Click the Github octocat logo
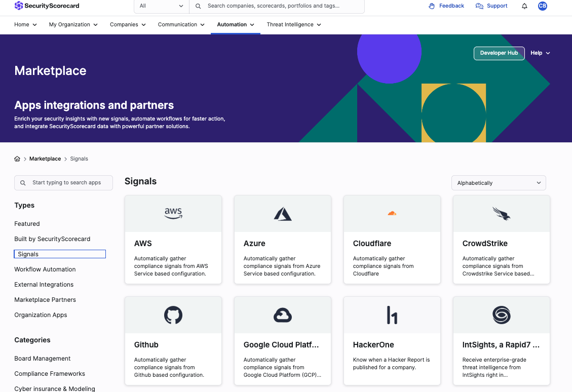This screenshot has height=392, width=572. click(173, 315)
